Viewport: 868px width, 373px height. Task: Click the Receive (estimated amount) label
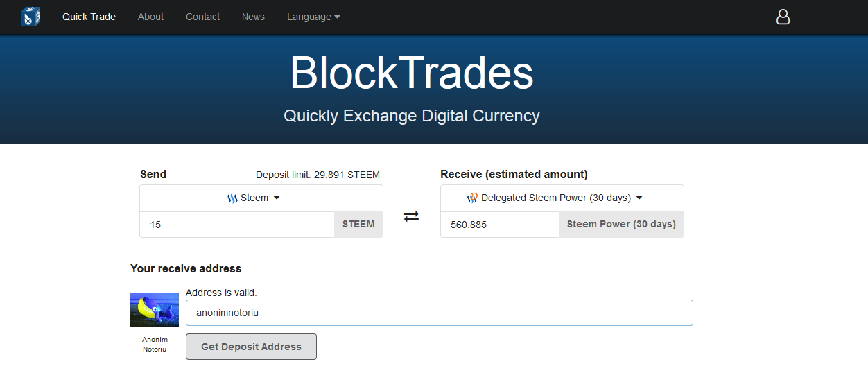(x=514, y=175)
